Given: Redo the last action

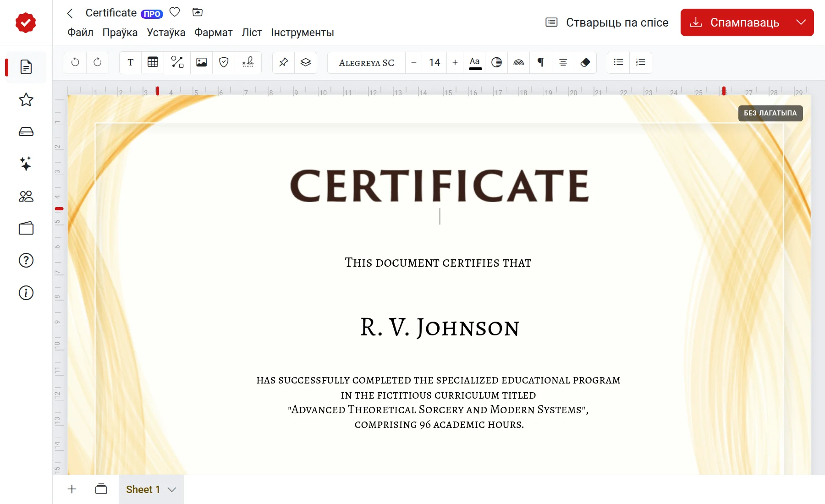Looking at the screenshot, I should click(x=98, y=62).
